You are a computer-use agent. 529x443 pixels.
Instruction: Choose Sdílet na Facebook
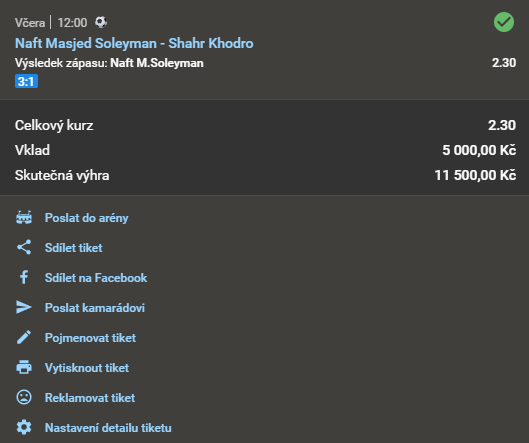(96, 278)
